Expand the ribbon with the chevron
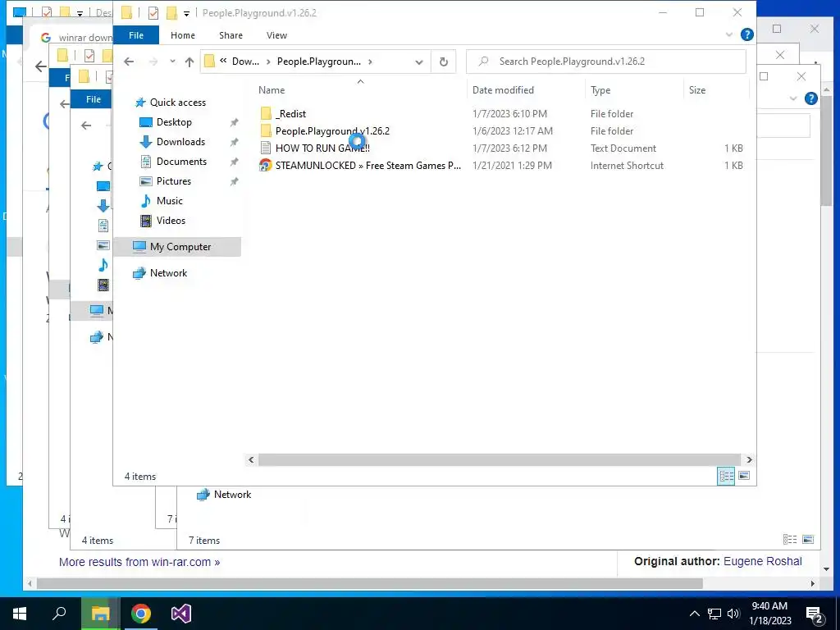 (x=729, y=34)
